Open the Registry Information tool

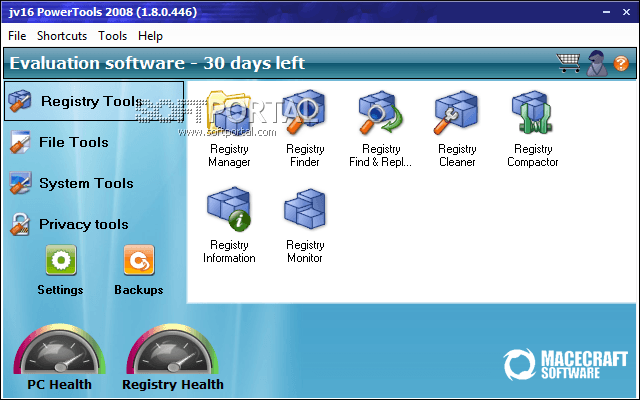click(x=229, y=225)
